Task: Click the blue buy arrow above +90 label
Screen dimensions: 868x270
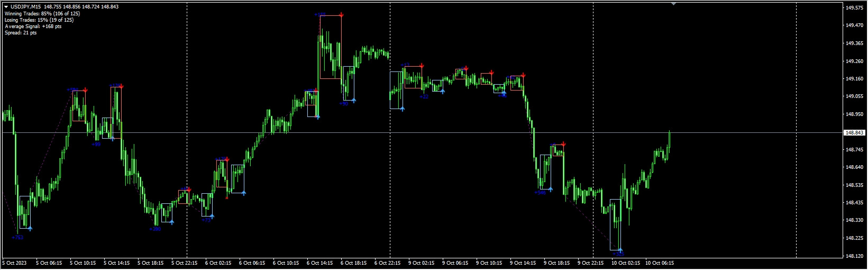Action: (x=353, y=99)
